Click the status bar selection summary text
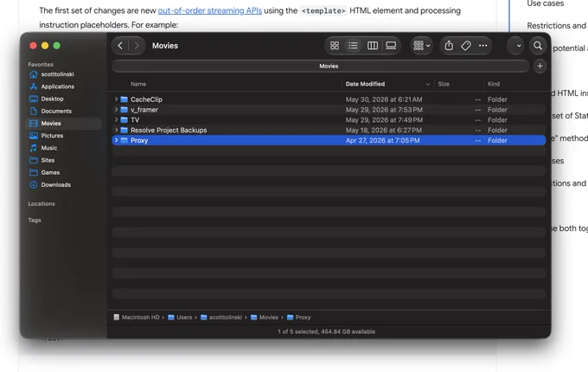Image resolution: width=588 pixels, height=372 pixels. click(x=327, y=331)
